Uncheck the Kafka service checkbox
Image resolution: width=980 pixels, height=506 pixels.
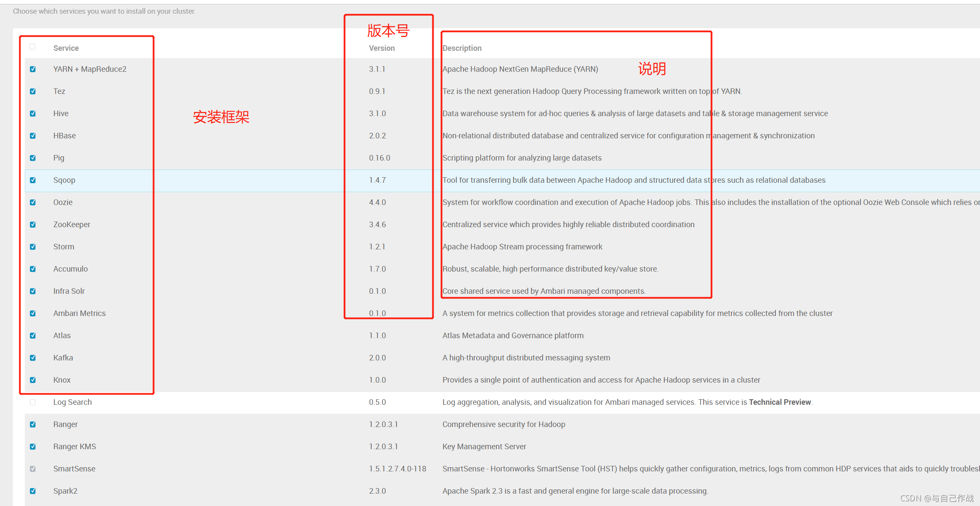[33, 358]
